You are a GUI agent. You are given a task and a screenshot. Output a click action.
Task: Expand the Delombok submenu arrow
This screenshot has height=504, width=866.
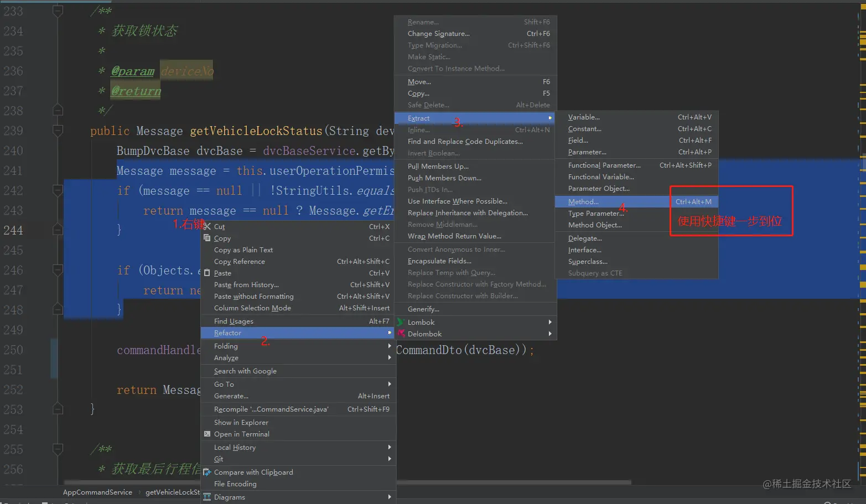(550, 334)
